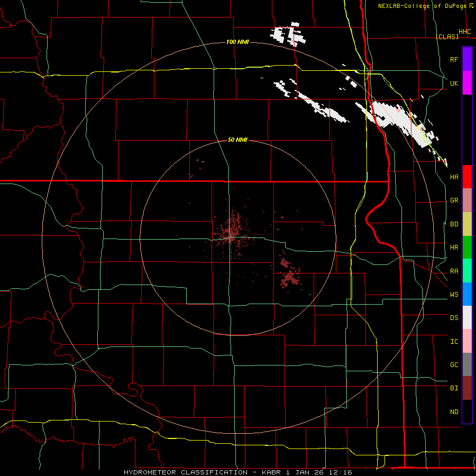Click the ND legend label
Image resolution: width=476 pixels, height=476 pixels.
[x=454, y=412]
